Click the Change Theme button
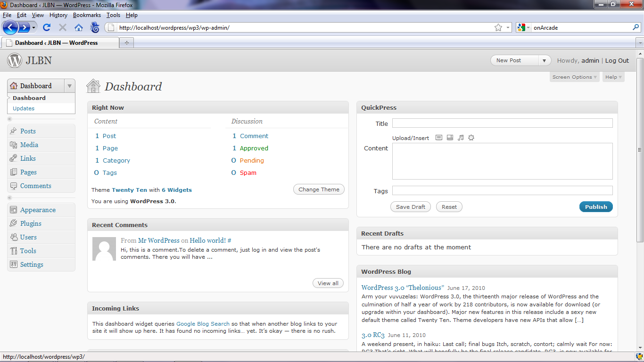The image size is (644, 362). tap(319, 189)
